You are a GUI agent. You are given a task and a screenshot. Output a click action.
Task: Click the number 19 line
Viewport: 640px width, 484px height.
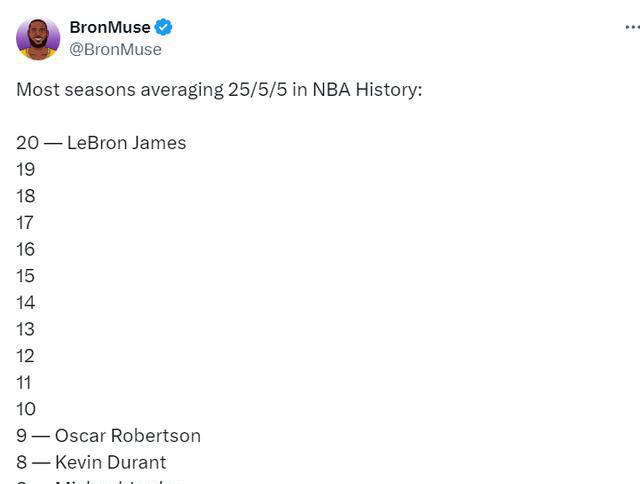26,169
